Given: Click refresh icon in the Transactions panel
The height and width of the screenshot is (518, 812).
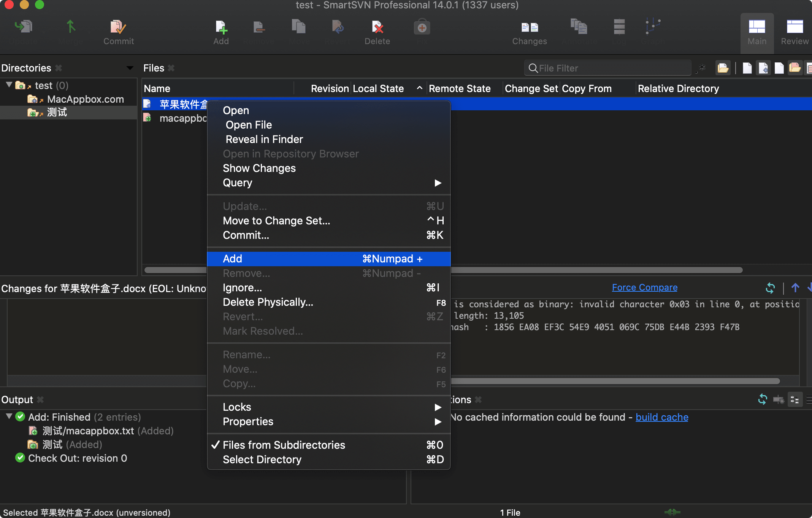Looking at the screenshot, I should pyautogui.click(x=763, y=399).
